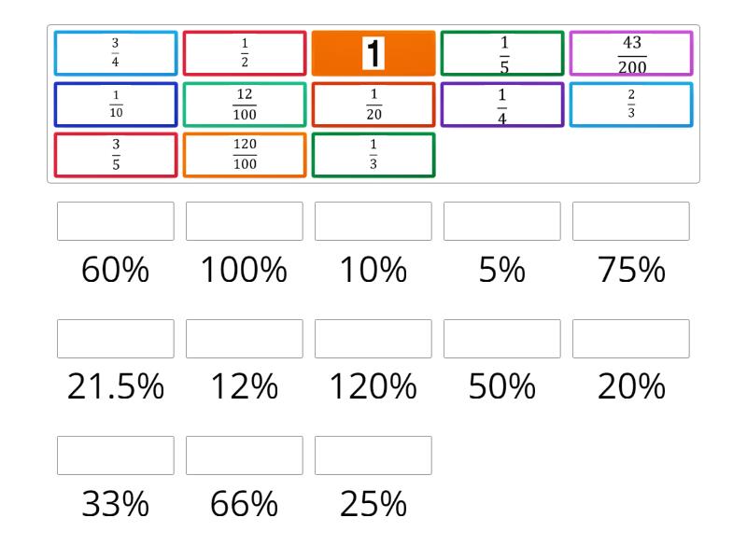
Task: Select the fraction tile 120/100
Action: pyautogui.click(x=243, y=157)
